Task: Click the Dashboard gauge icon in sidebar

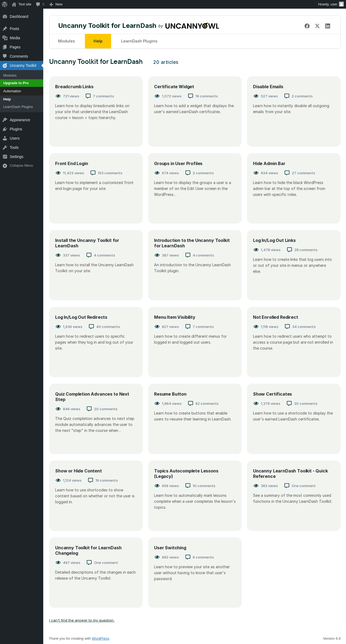Action: [x=5, y=17]
